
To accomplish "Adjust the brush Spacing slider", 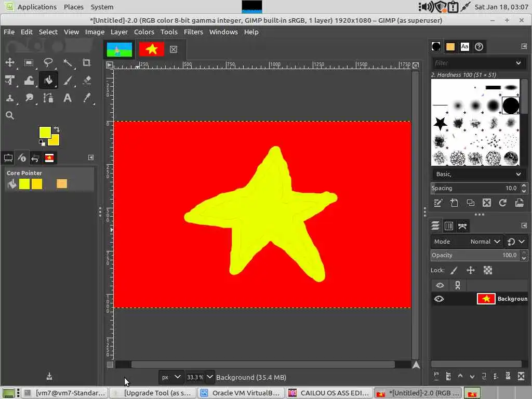I will tap(475, 188).
